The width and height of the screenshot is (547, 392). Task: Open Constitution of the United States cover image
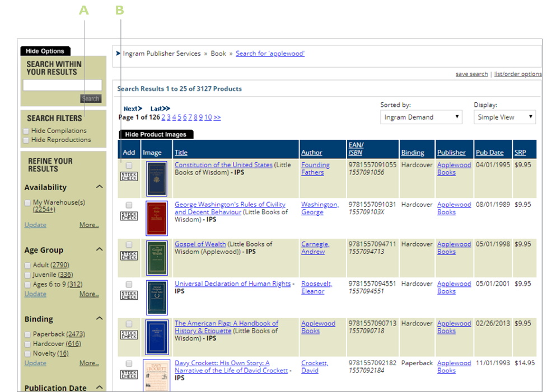click(157, 178)
